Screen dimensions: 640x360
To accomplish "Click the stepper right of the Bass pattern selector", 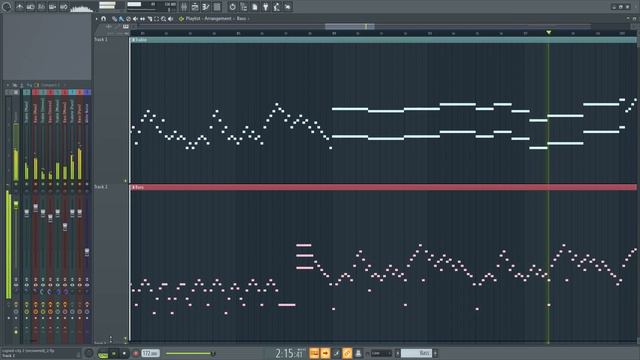I will click(435, 353).
